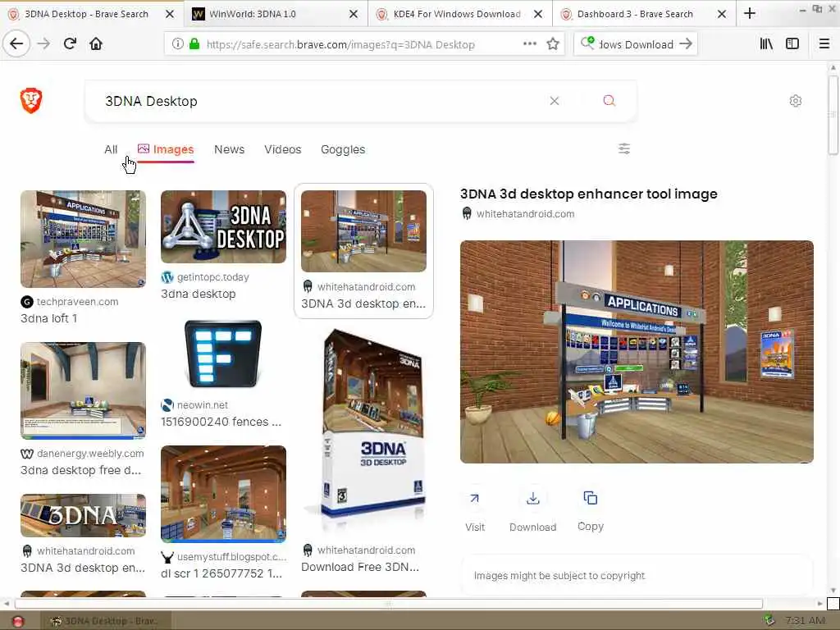840x630 pixels.
Task: Select the News search category
Action: click(230, 149)
